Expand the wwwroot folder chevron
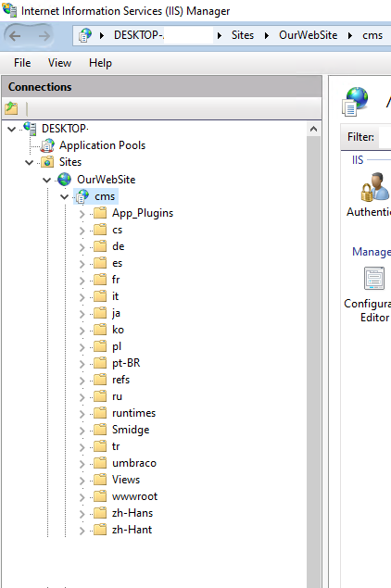This screenshot has height=588, width=391. click(82, 497)
